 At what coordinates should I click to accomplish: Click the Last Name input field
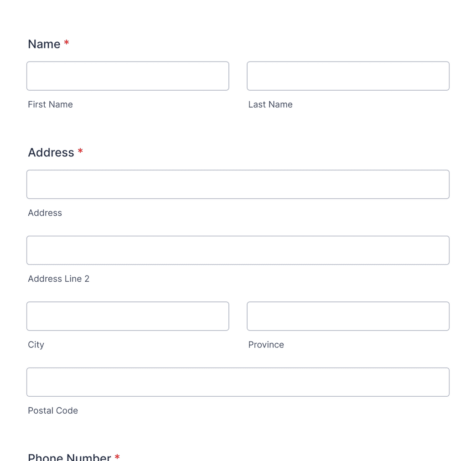[x=348, y=76]
